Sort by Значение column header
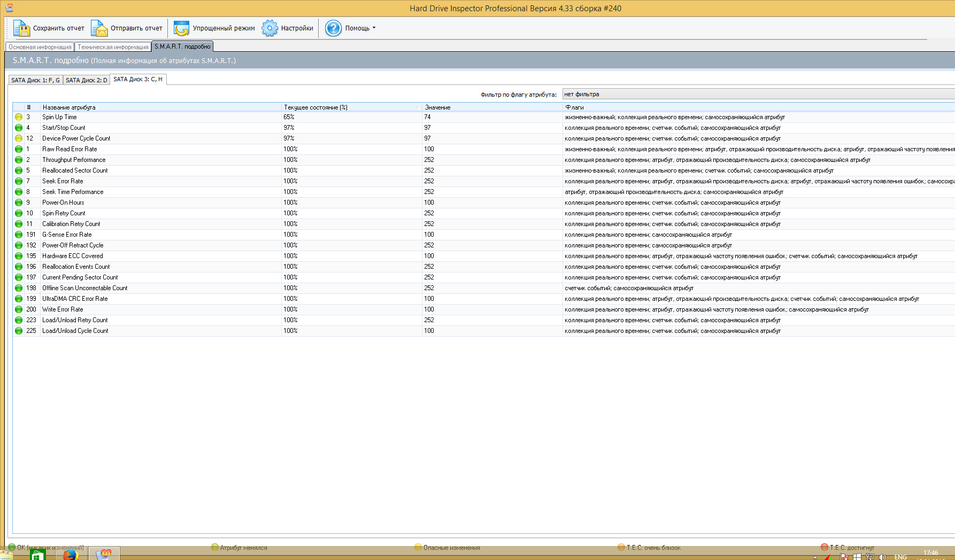The height and width of the screenshot is (560, 955). coord(492,107)
